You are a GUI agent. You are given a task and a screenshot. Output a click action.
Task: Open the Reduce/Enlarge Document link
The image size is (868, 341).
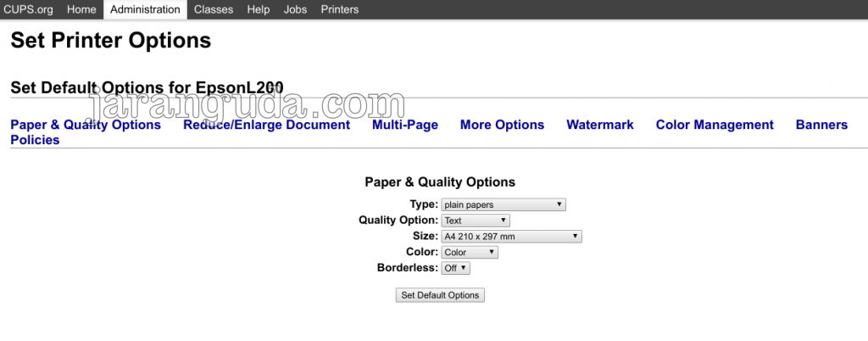coord(267,125)
